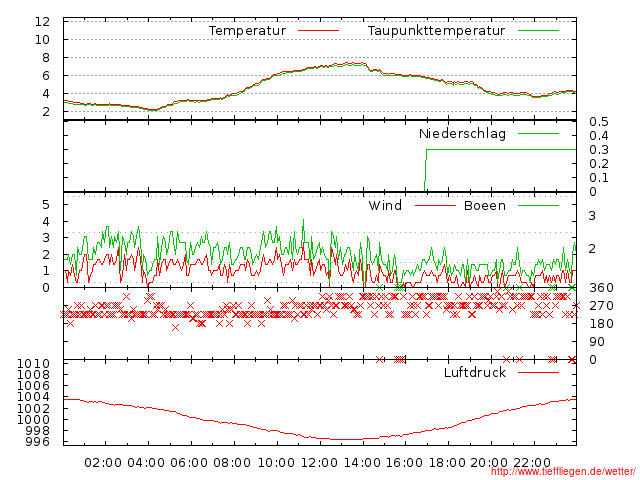Click the 996 pressure axis value

(38, 442)
